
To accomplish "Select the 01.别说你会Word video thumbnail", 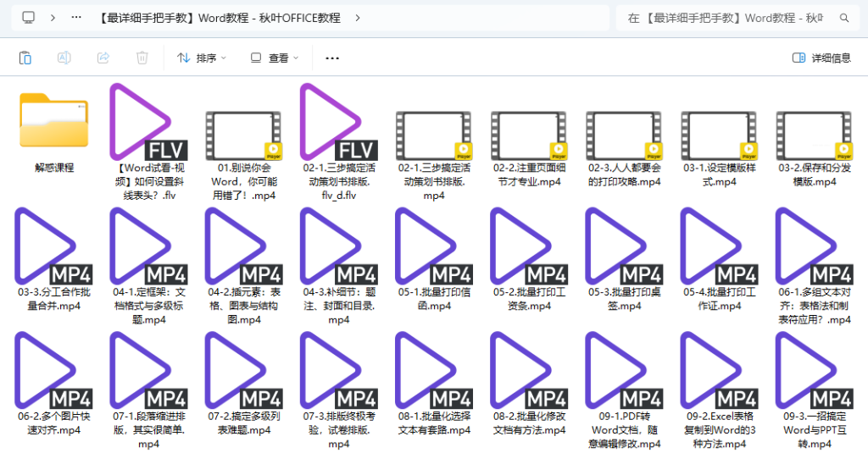I will 244,135.
